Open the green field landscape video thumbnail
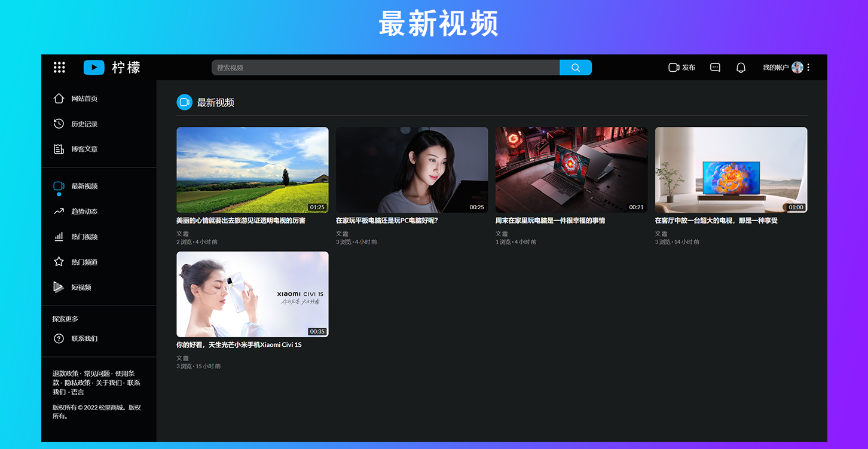868x449 pixels. pyautogui.click(x=252, y=170)
